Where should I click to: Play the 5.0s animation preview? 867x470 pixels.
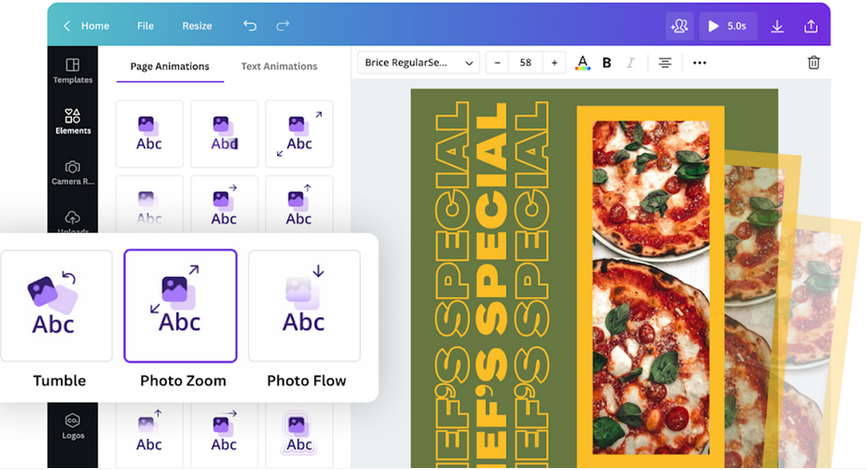(x=728, y=26)
